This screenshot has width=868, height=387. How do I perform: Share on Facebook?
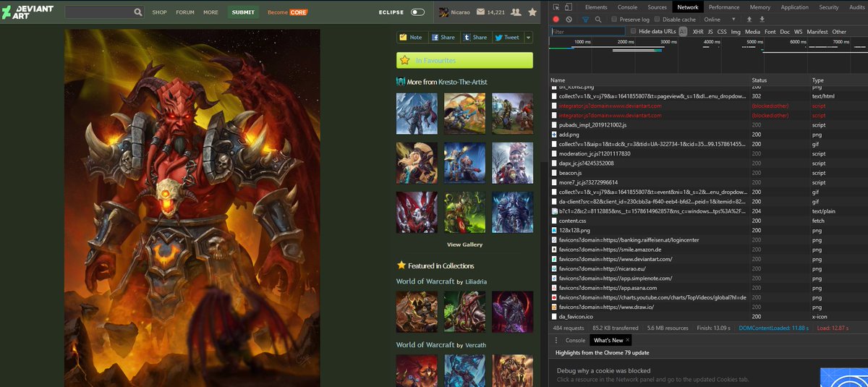tap(443, 38)
